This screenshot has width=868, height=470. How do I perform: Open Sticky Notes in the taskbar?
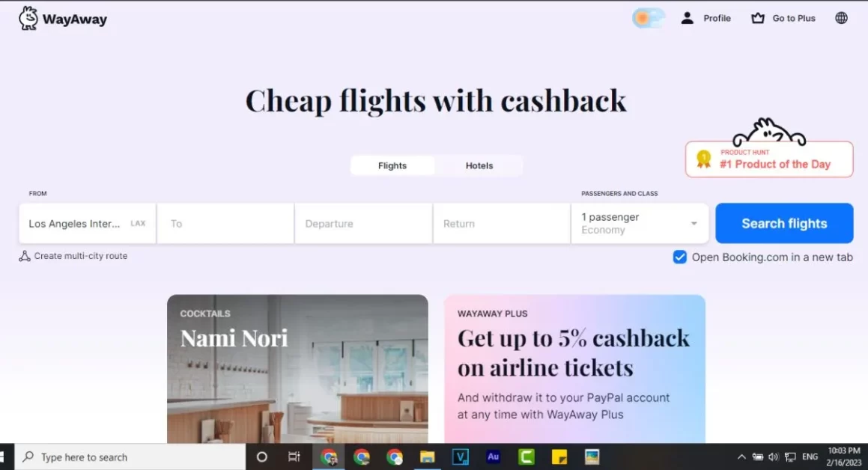coord(559,457)
